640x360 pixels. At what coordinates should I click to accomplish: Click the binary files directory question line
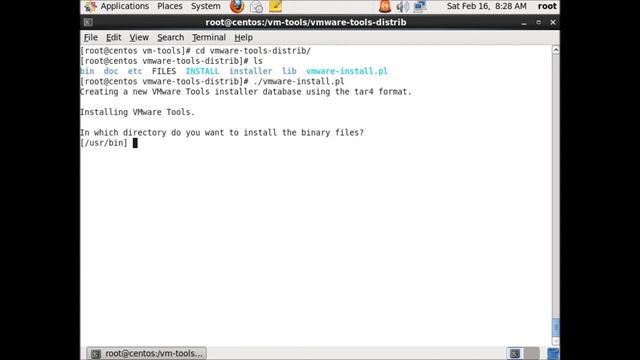(x=222, y=132)
